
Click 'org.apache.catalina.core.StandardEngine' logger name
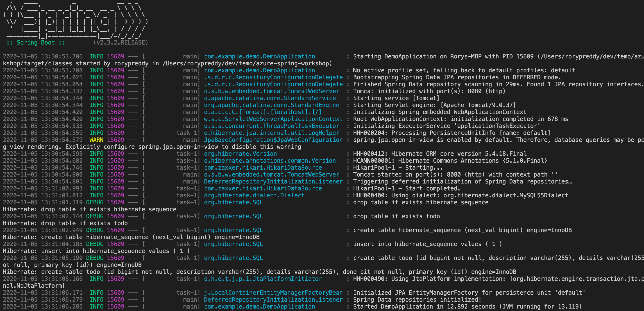[272, 105]
